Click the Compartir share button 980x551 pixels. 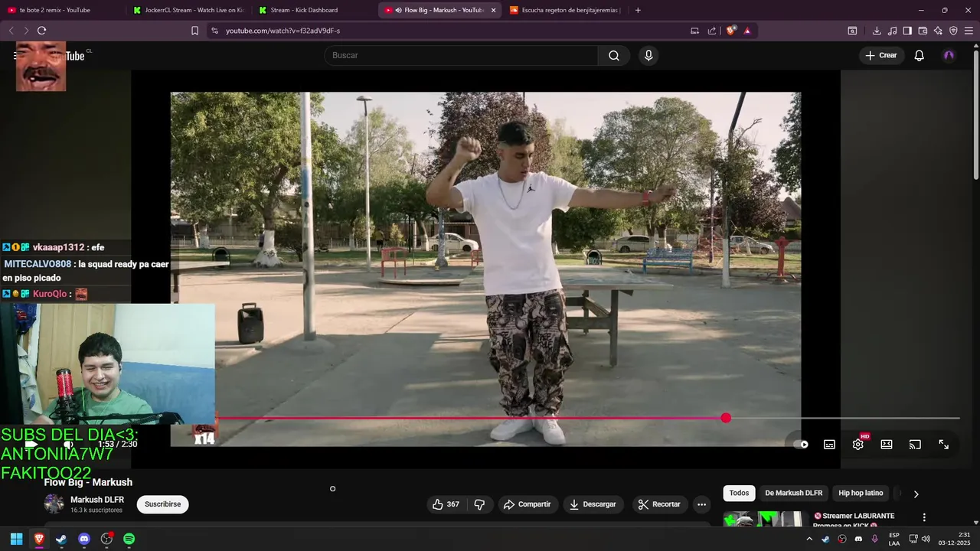(527, 504)
